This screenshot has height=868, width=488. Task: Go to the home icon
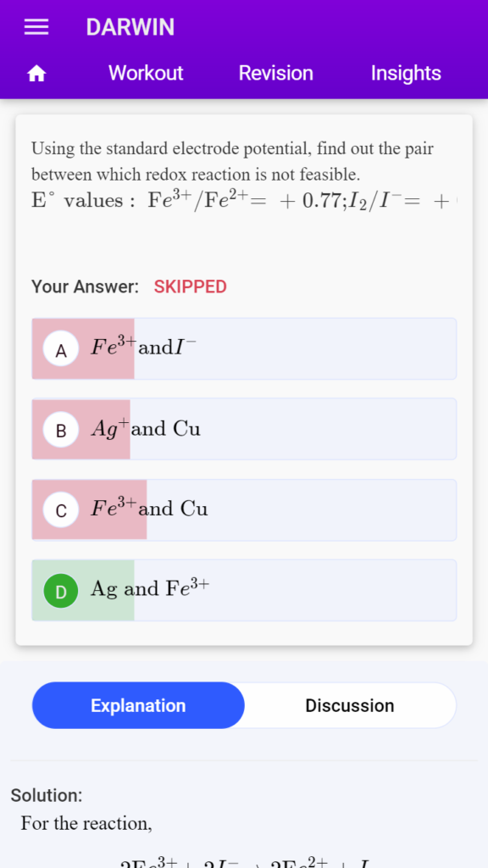[x=36, y=73]
